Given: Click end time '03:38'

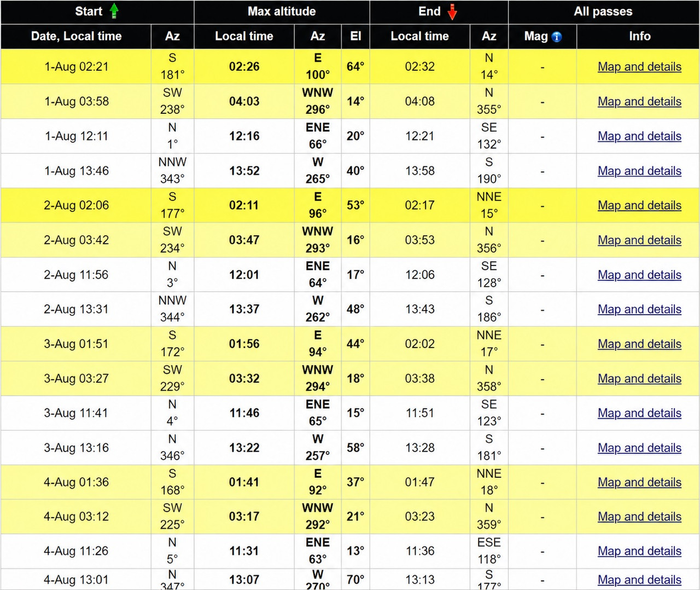Looking at the screenshot, I should [419, 379].
